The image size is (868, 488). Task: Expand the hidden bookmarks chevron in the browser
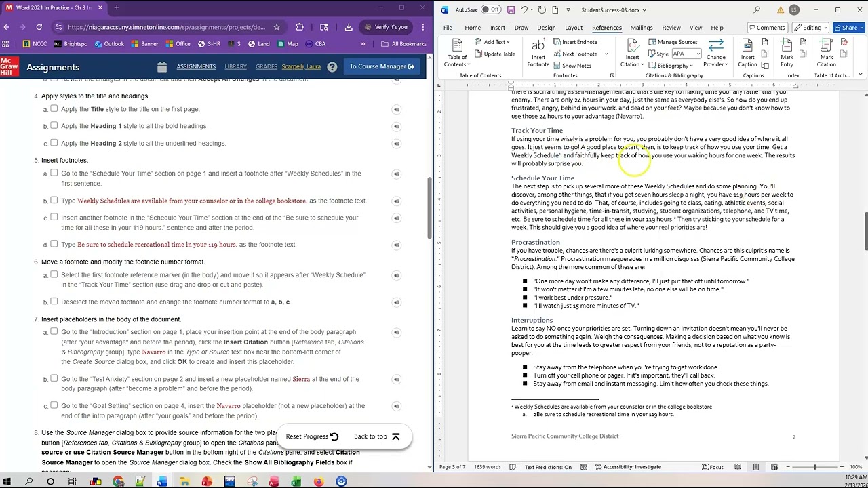point(362,44)
